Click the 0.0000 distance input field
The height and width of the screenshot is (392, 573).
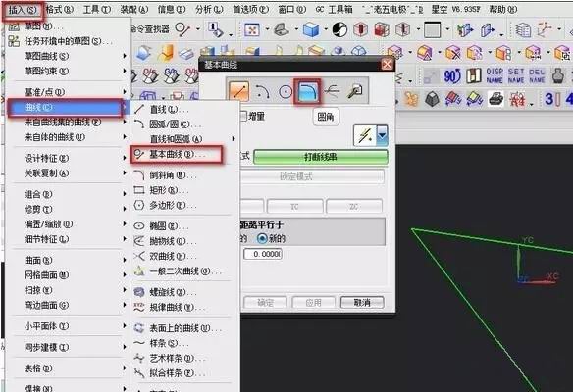pos(263,254)
